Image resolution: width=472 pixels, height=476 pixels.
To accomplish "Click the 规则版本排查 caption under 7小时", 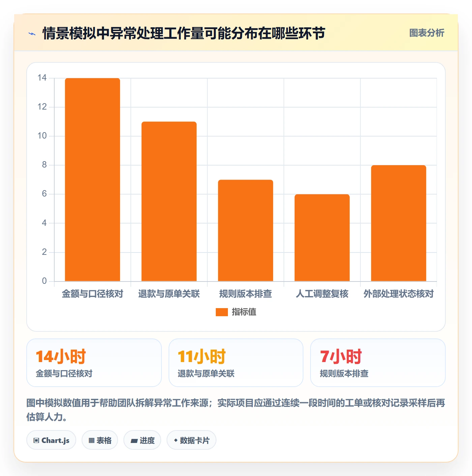I will tap(344, 374).
